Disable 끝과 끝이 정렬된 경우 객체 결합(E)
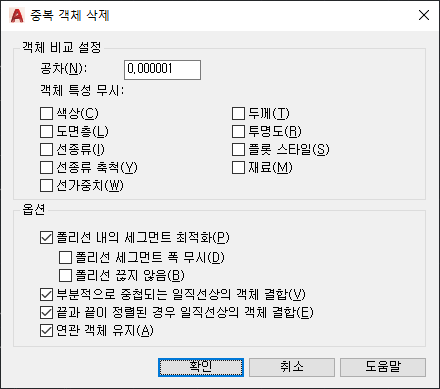 (x=46, y=312)
